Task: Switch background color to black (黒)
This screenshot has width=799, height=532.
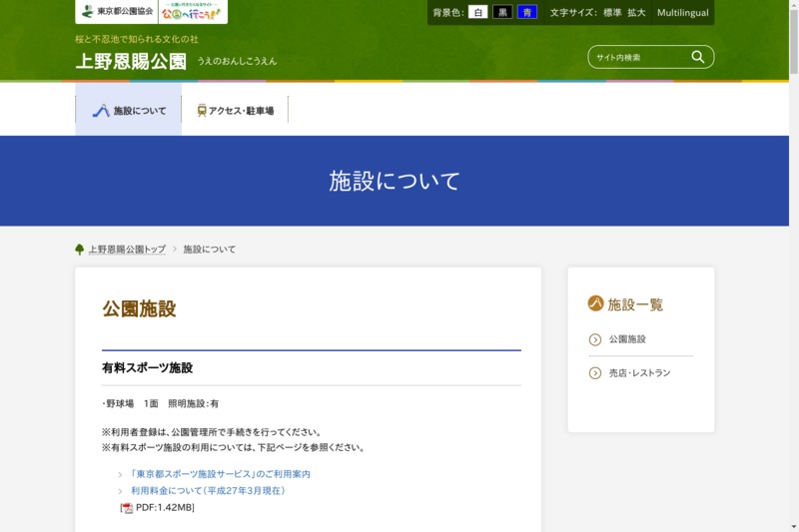Action: coord(502,13)
